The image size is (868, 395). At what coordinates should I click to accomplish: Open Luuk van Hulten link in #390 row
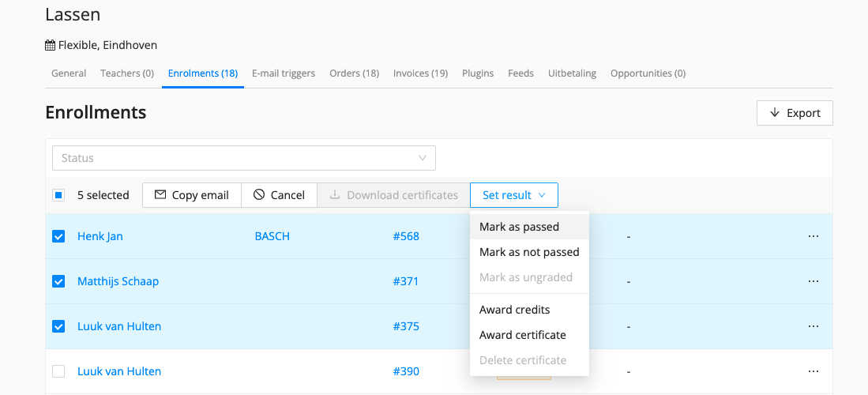(x=119, y=371)
